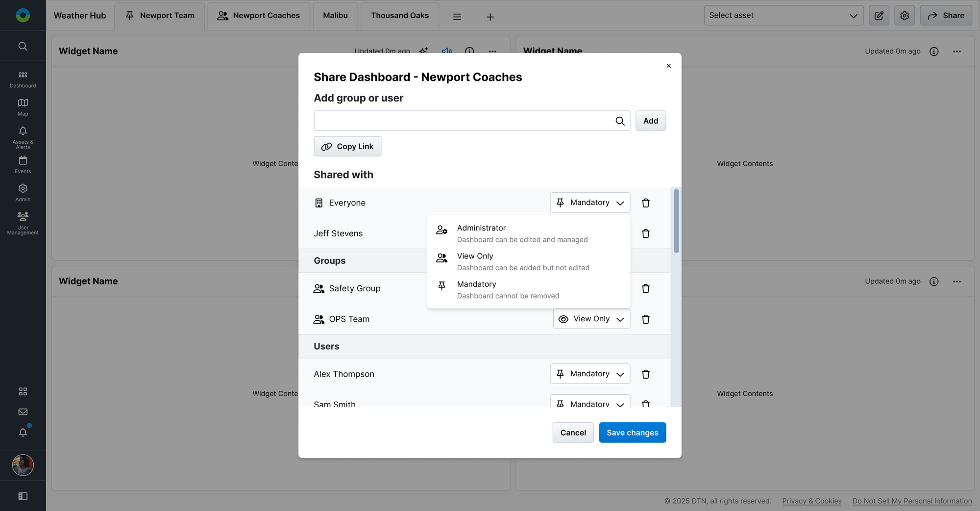Delete Everyone from shared list
Screen dimensions: 980x511
point(645,203)
